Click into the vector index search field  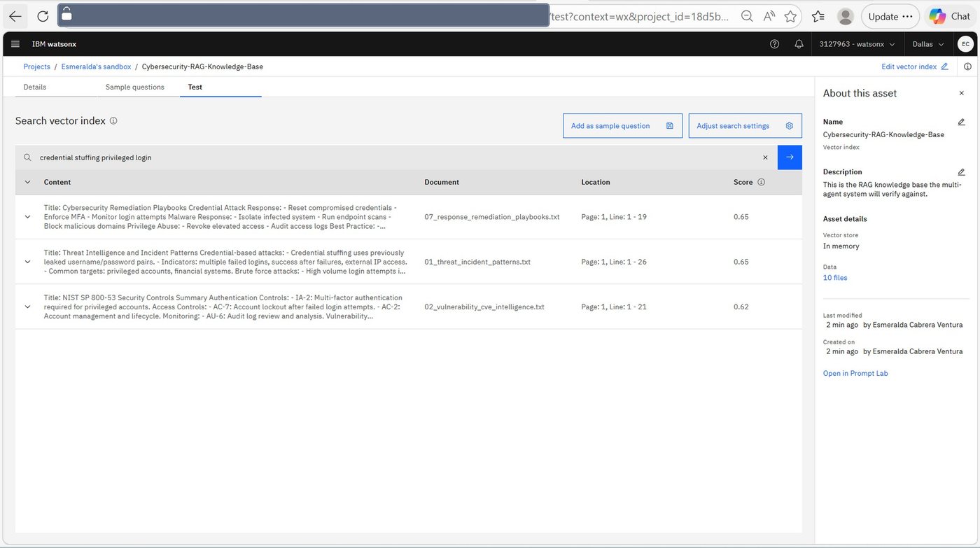395,157
